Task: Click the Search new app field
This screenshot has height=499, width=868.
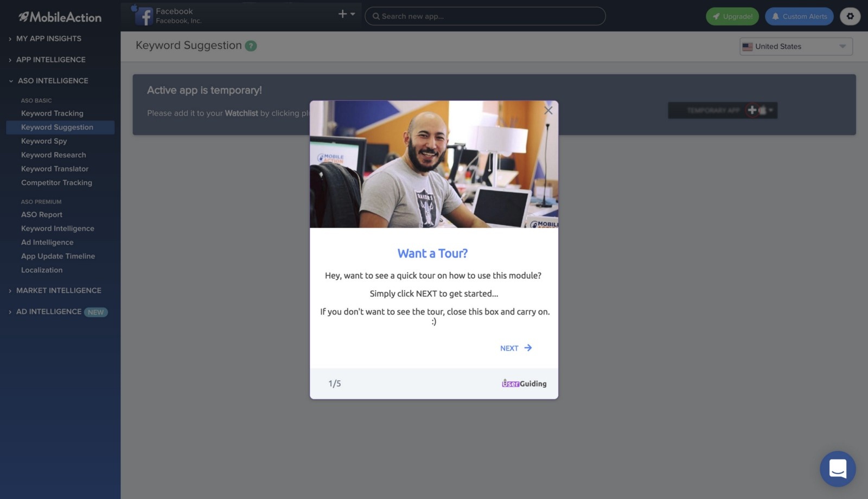Action: (485, 16)
